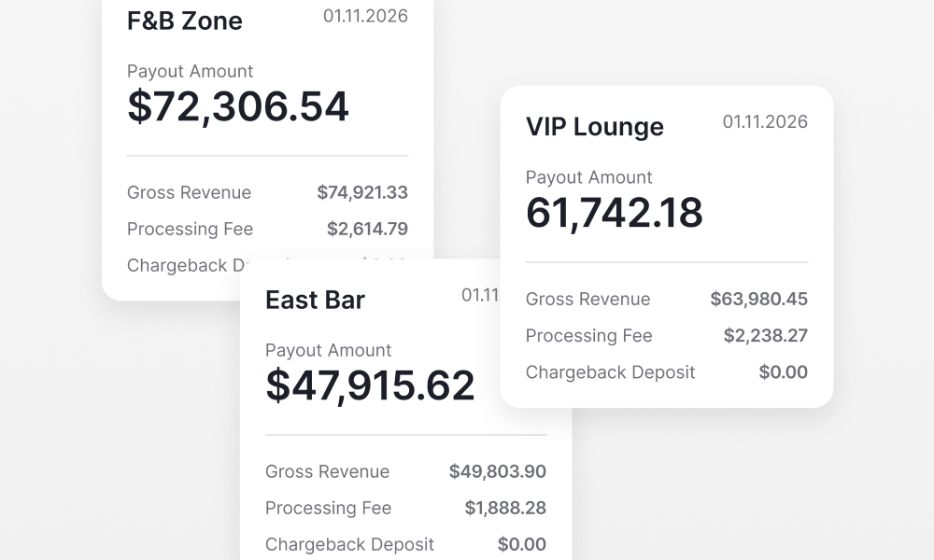The image size is (934, 560).
Task: Select the F&B Zone card title
Action: tap(183, 21)
